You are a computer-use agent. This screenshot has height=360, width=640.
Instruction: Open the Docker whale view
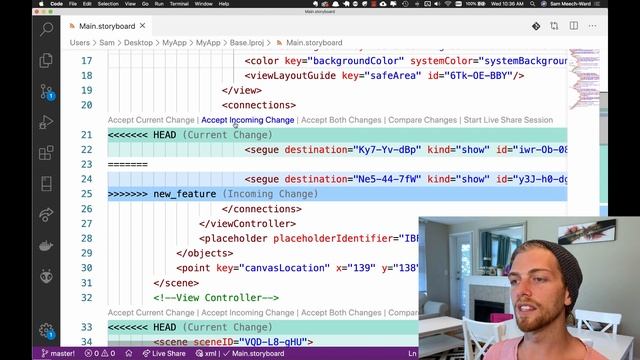[46, 246]
